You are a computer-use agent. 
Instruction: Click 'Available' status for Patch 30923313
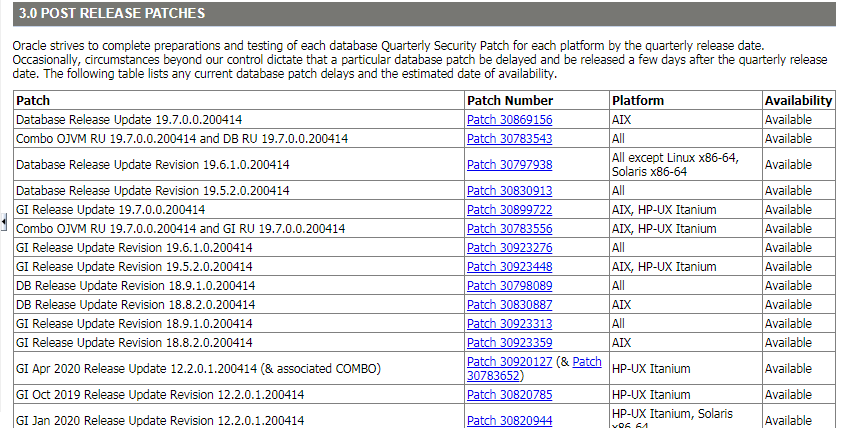click(799, 324)
